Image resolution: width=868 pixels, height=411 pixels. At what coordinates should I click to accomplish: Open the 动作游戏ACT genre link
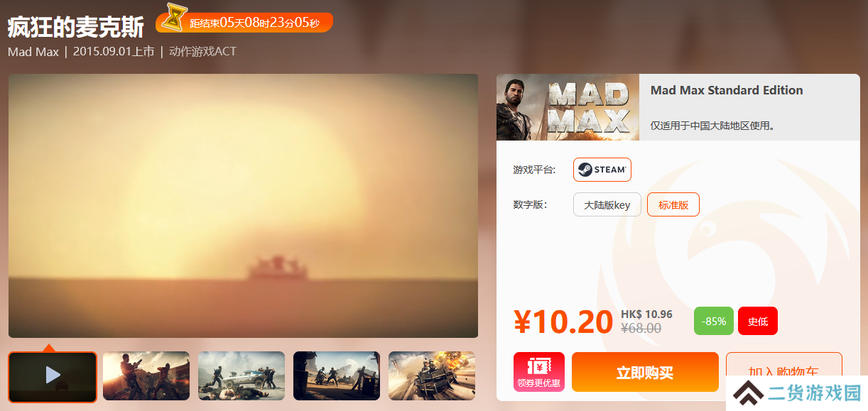point(202,52)
